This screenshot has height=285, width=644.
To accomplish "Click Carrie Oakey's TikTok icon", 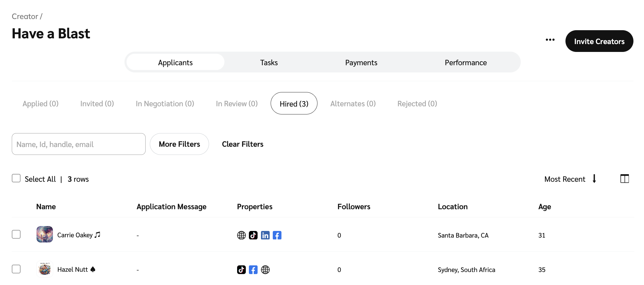I will point(253,235).
